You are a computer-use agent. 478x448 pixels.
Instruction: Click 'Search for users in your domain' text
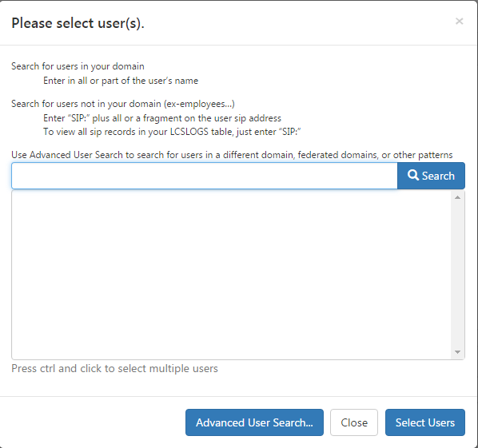pyautogui.click(x=78, y=66)
